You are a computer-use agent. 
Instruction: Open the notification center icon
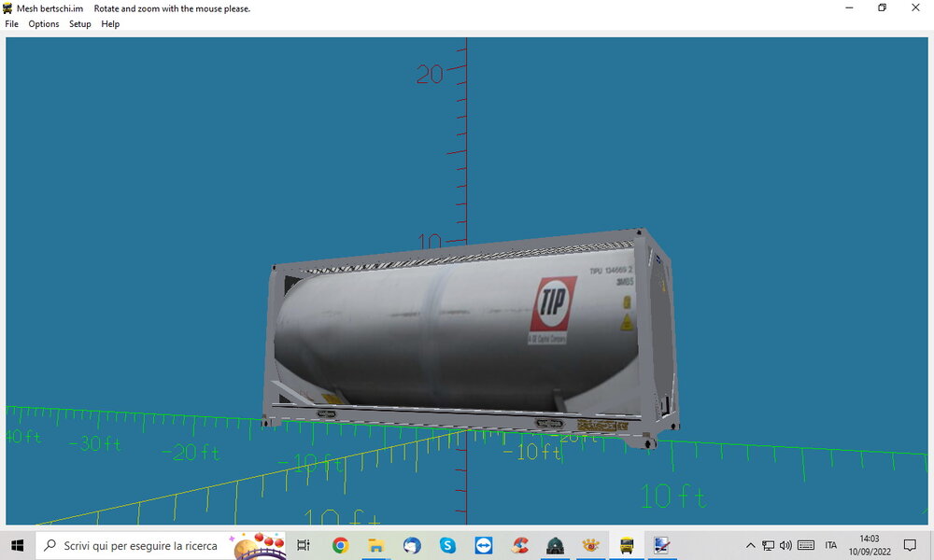coord(910,545)
